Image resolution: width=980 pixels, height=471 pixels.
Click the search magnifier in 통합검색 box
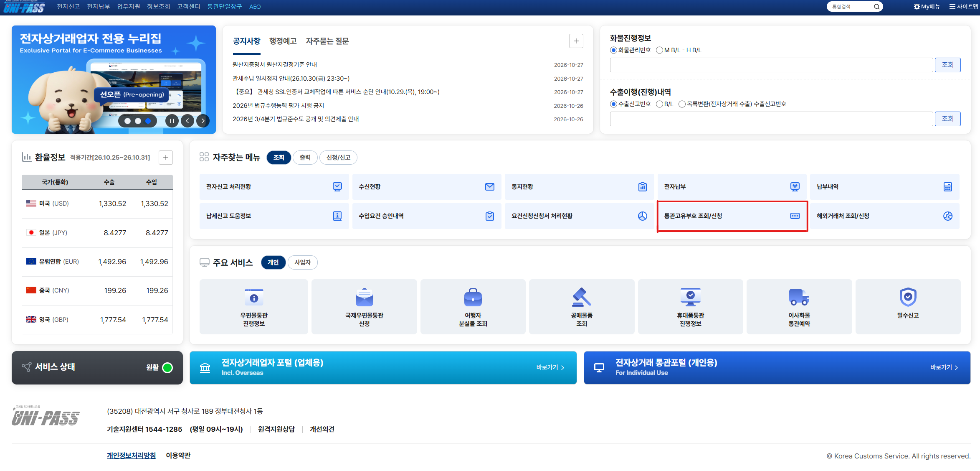876,7
